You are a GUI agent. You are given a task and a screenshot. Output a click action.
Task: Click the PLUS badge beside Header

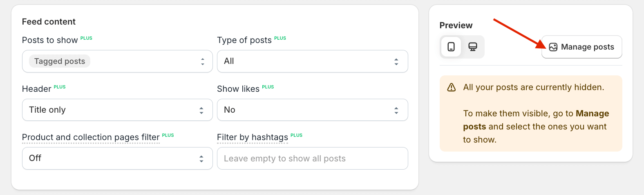[60, 87]
